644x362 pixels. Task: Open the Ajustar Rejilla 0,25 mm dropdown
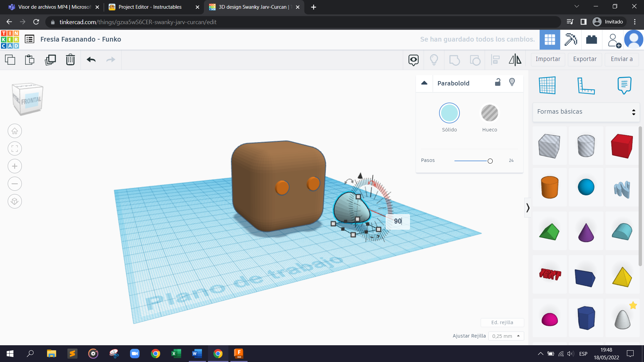click(506, 336)
